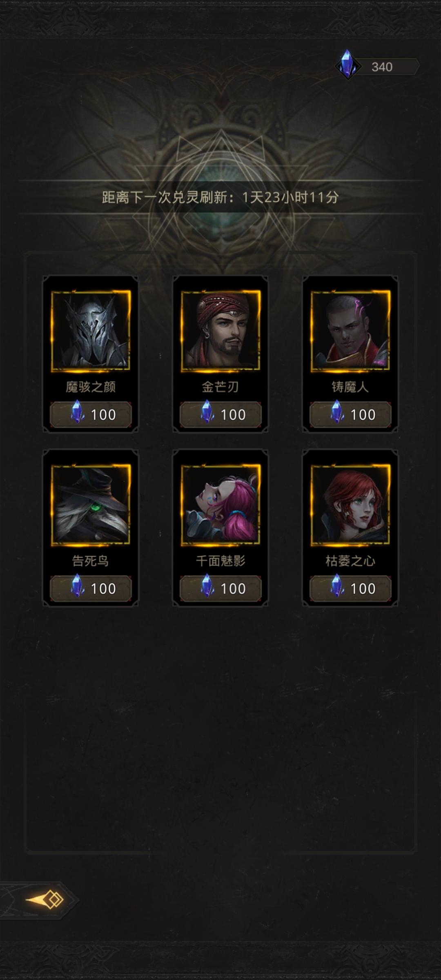This screenshot has height=980, width=441.
Task: Tap the crystal icon on 告死鸟 price
Action: 77,586
